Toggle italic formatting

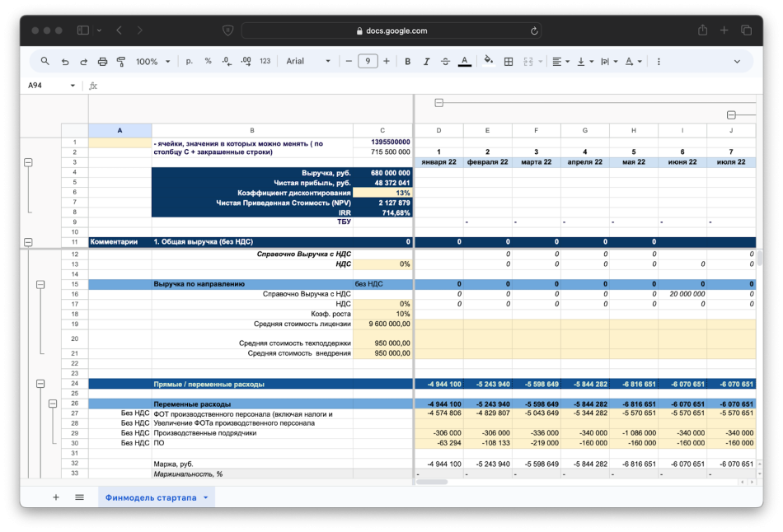(x=426, y=62)
